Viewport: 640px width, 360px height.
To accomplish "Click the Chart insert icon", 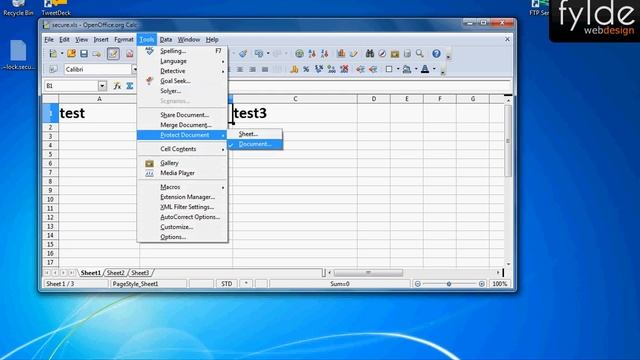I will click(341, 53).
